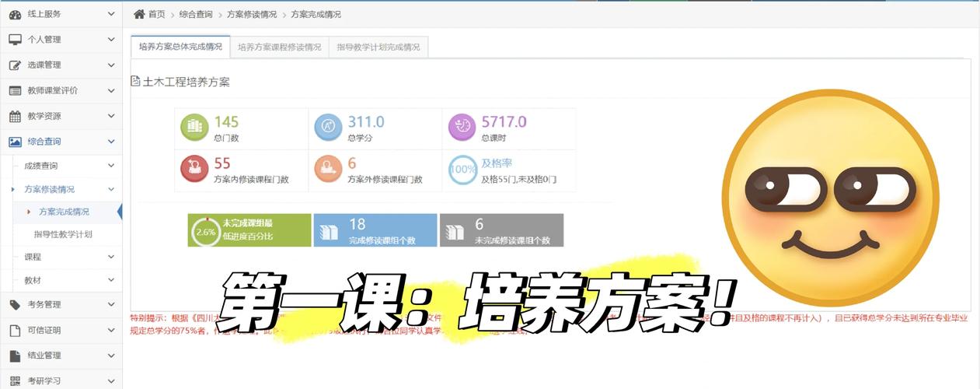980x389 pixels.
Task: Click the 综合查询 picture icon
Action: [x=15, y=142]
